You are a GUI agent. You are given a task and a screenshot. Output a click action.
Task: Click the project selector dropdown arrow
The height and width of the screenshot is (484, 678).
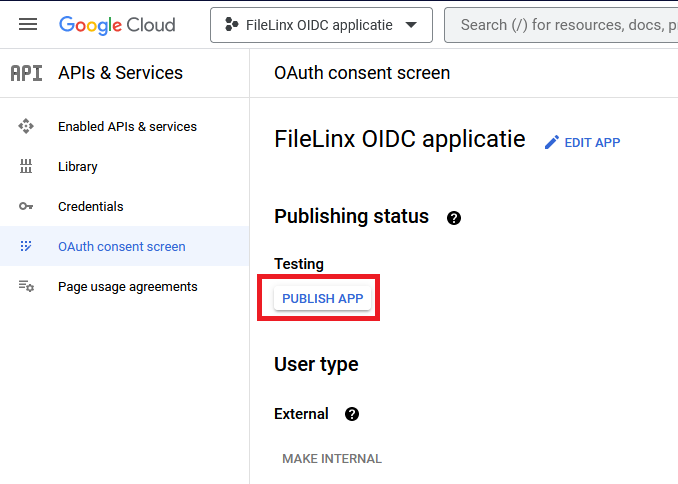coord(411,25)
